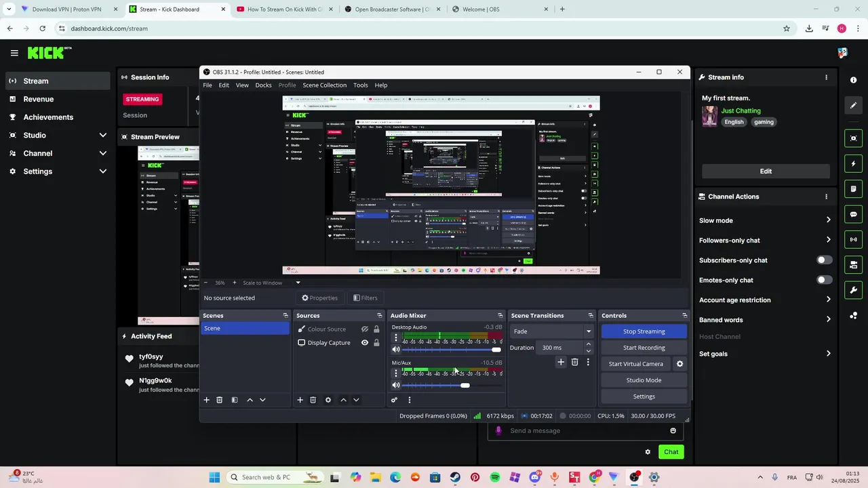
Task: Add a scene transition with plus icon
Action: [561, 363]
